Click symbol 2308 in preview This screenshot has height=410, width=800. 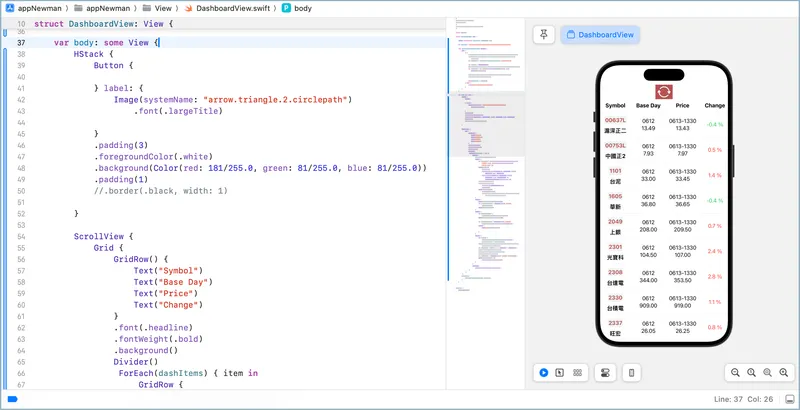coord(615,272)
